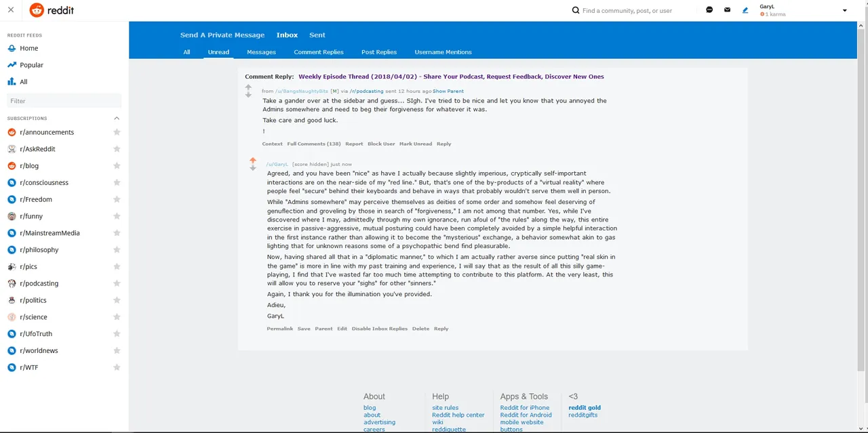
Task: Collapse the Subscriptions section chevron
Action: [117, 118]
